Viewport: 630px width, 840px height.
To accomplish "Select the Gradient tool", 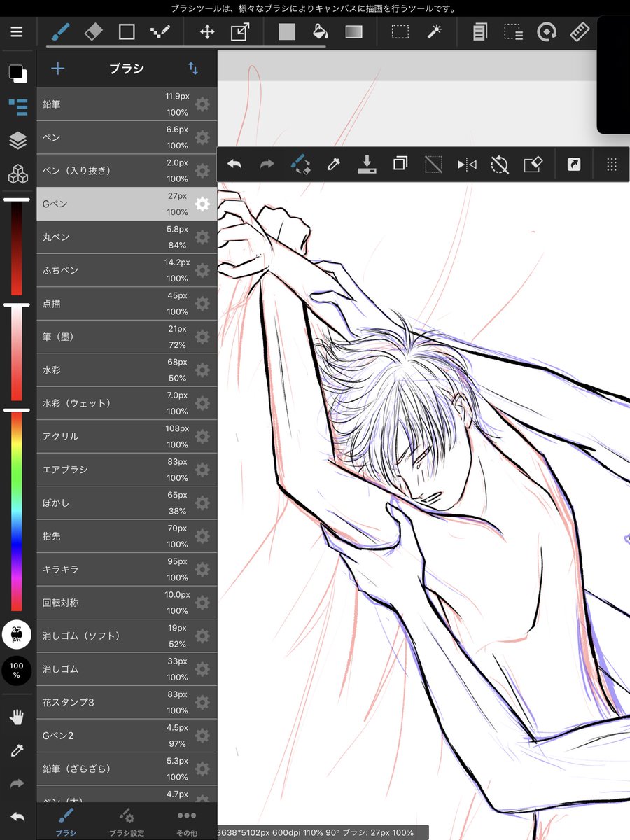I will pyautogui.click(x=353, y=32).
